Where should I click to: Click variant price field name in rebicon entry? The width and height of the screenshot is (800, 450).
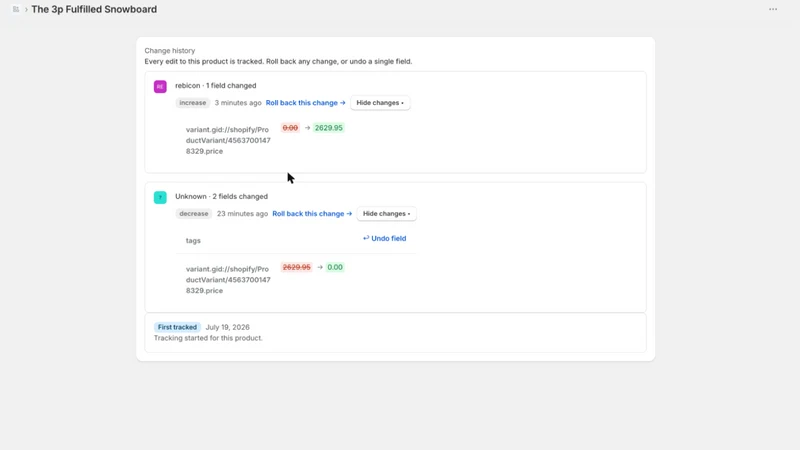[x=228, y=140]
